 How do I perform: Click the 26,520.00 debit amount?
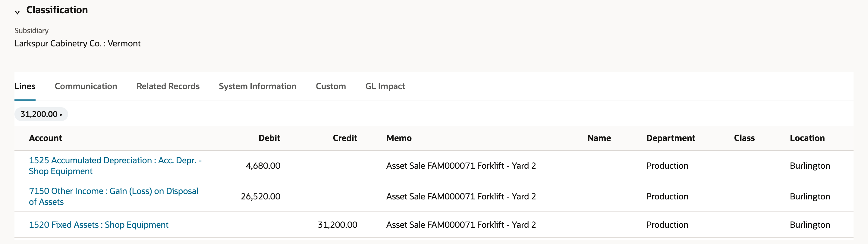coord(260,196)
